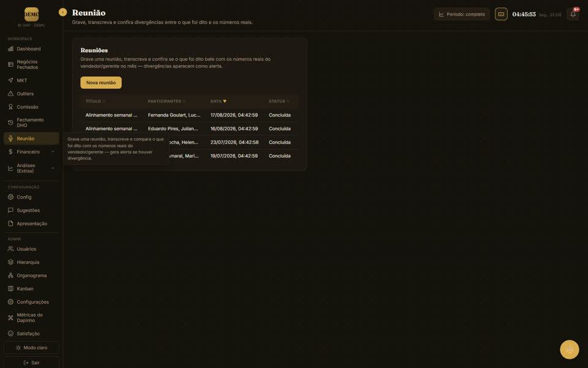Click Concluída status in the 23/07/2026 row
Viewport: 588px width, 368px height.
click(x=280, y=142)
